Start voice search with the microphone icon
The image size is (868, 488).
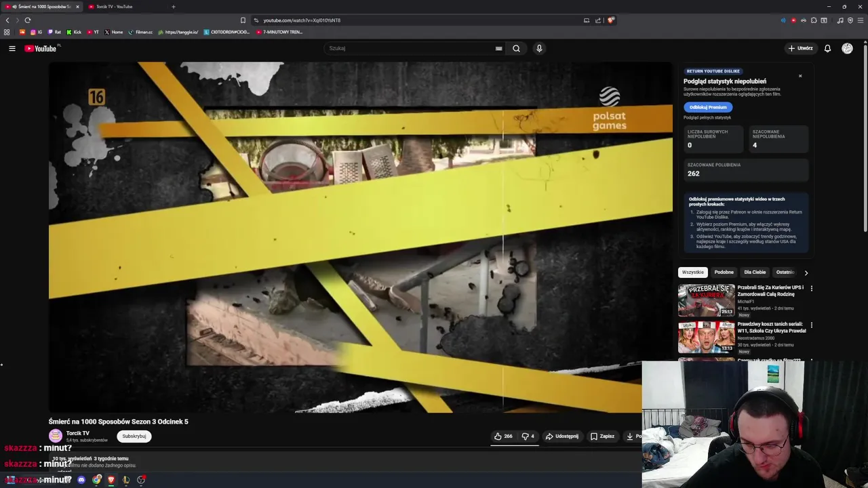[x=539, y=48]
